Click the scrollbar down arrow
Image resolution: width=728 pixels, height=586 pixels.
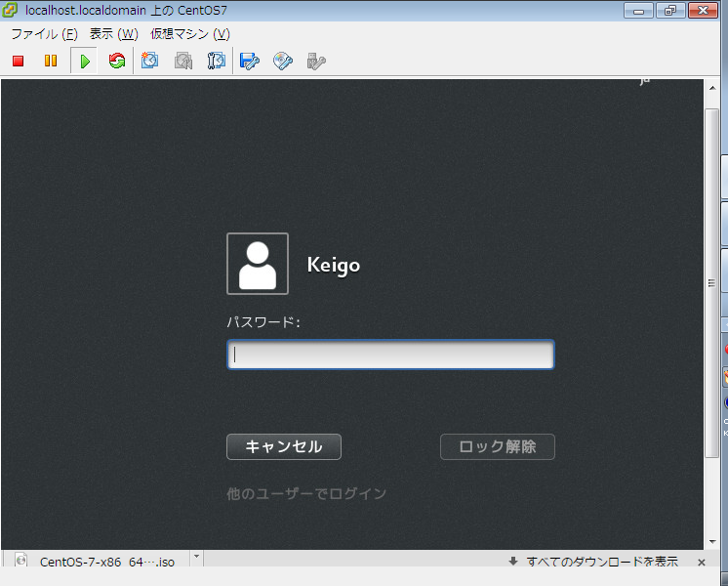(x=712, y=542)
